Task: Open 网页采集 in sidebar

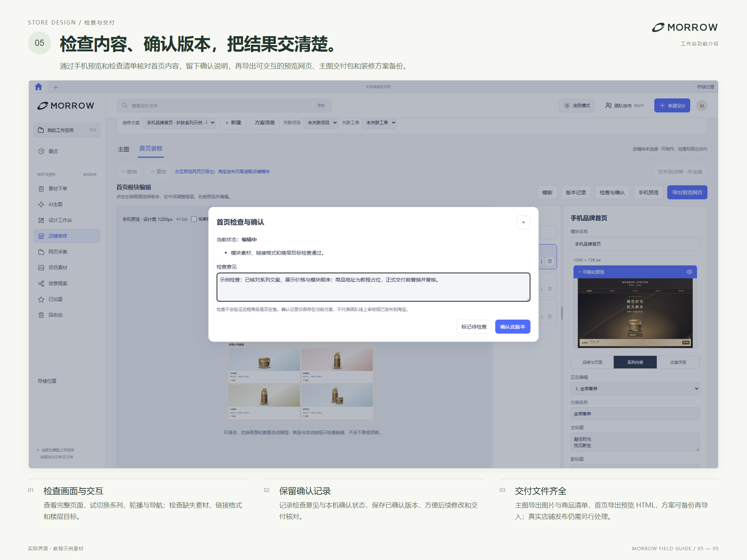Action: pyautogui.click(x=67, y=252)
